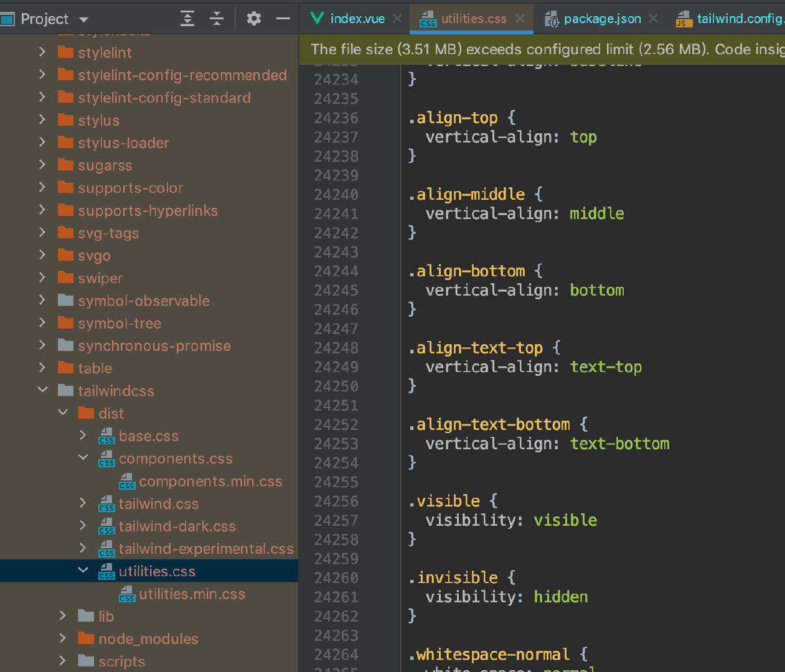This screenshot has height=672, width=785.
Task: Click 'text-top' value in editor
Action: click(x=606, y=366)
